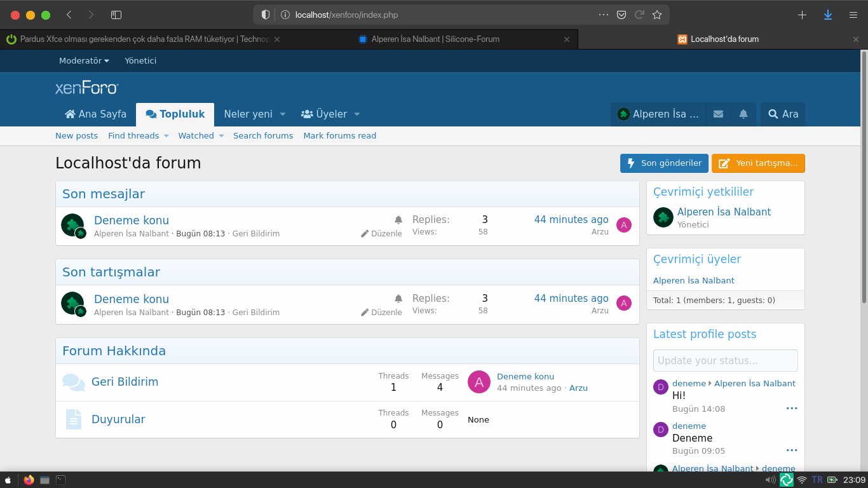Screen dimensions: 868x488
Task: Open Arzu avatar in Son mesajlar row
Action: [x=624, y=225]
